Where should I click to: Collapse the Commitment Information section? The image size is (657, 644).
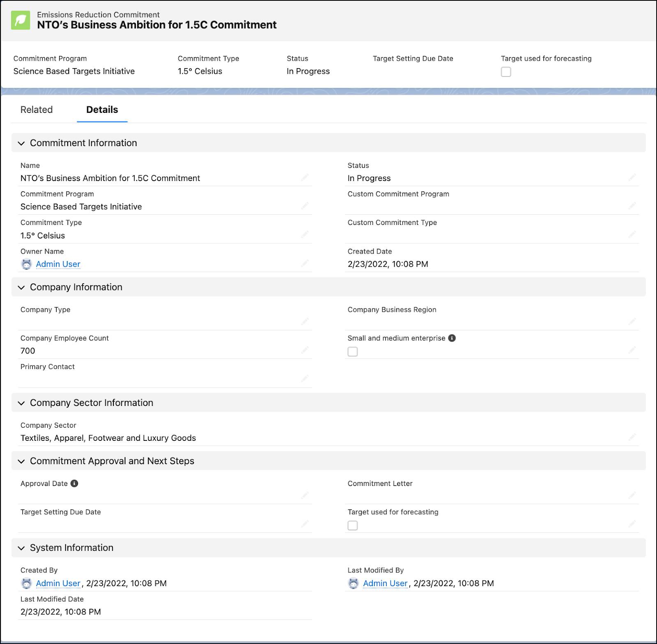21,143
